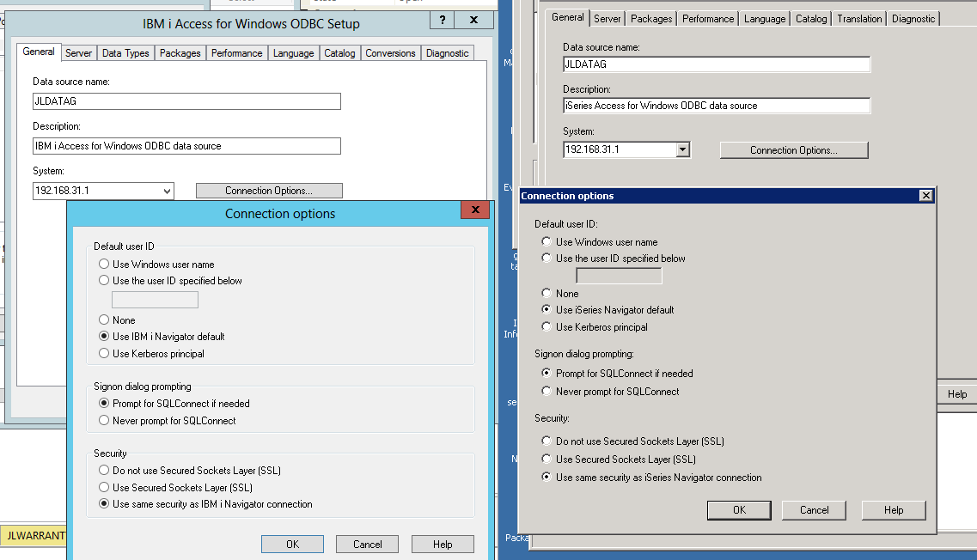Image resolution: width=977 pixels, height=560 pixels.
Task: Click the iSeries Access ODBC data source description field
Action: (717, 106)
